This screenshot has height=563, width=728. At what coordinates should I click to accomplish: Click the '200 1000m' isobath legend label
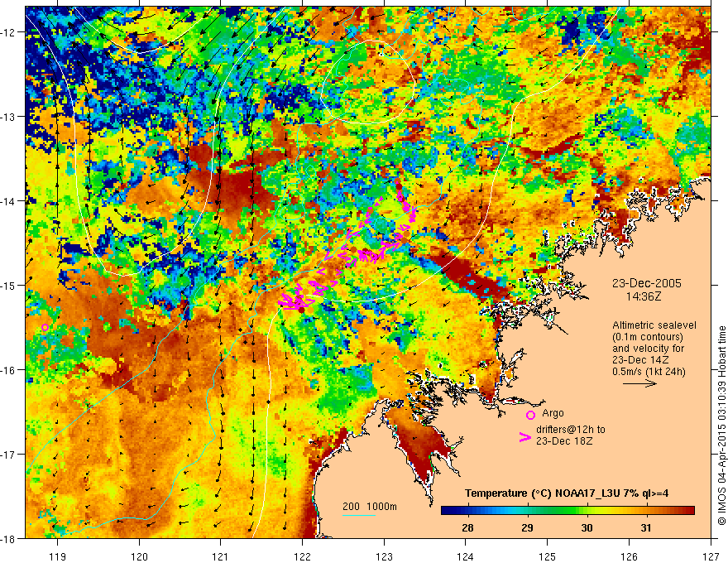click(370, 507)
